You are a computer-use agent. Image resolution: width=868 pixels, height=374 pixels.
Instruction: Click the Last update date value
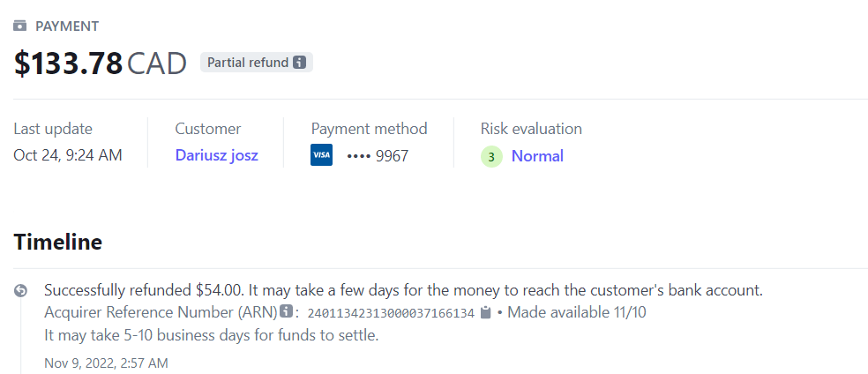[x=68, y=156]
